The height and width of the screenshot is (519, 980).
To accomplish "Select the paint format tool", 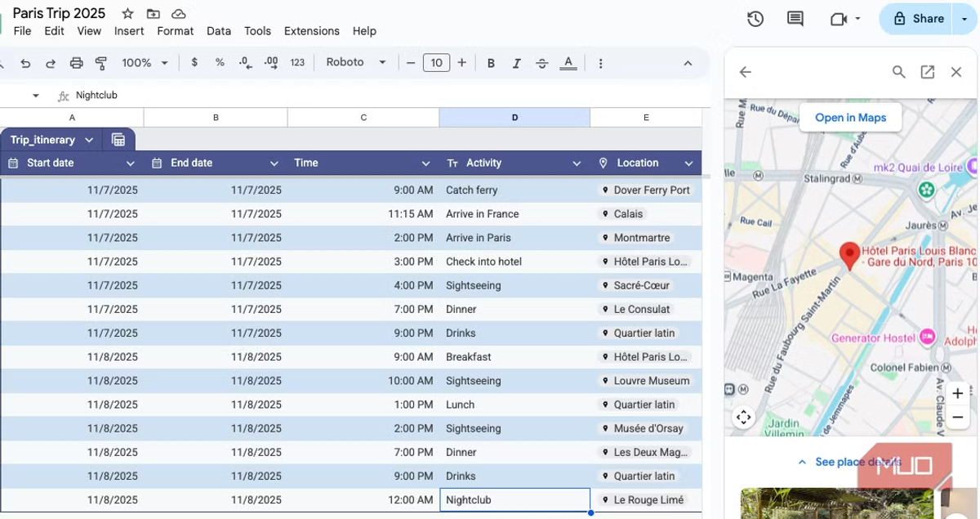I will click(101, 63).
